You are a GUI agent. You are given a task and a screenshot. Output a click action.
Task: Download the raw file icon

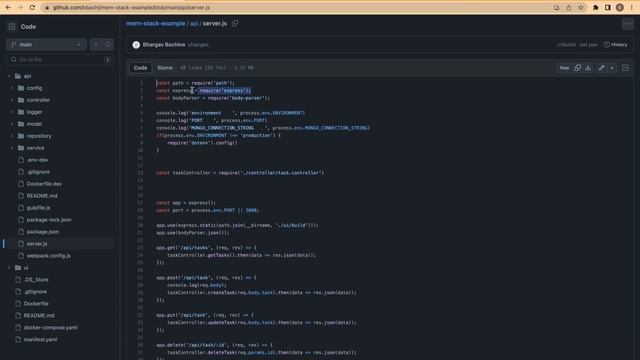coord(588,68)
